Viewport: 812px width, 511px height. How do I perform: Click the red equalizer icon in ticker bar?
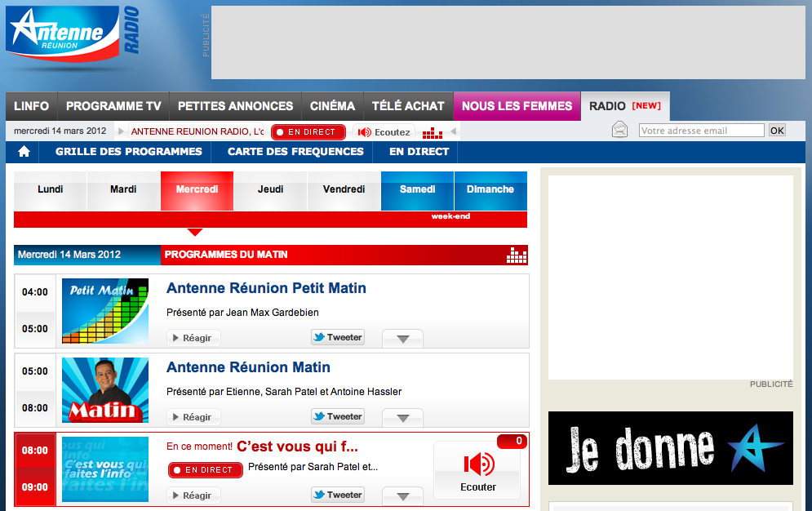click(432, 133)
